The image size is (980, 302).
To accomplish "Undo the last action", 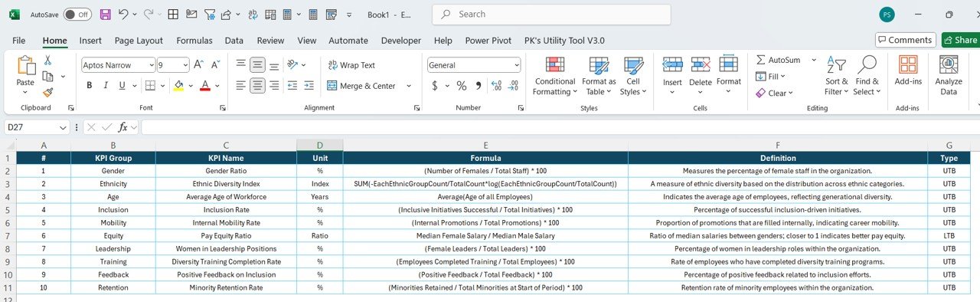I will point(124,15).
